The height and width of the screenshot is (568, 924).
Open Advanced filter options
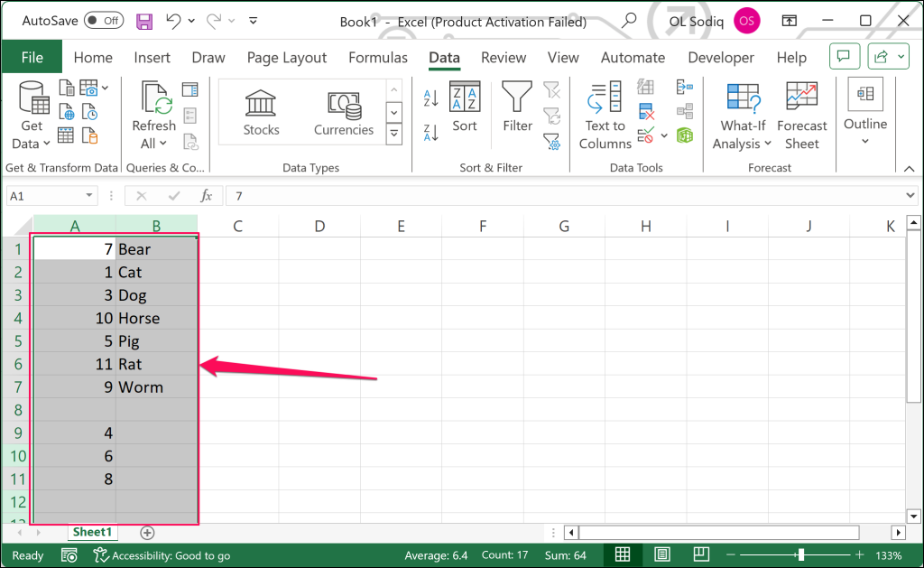(x=552, y=142)
